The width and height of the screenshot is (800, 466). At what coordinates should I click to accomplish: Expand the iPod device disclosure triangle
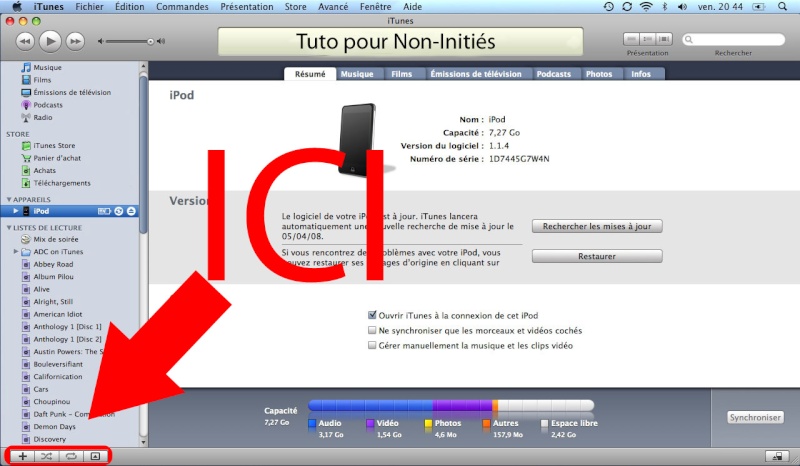(16, 211)
